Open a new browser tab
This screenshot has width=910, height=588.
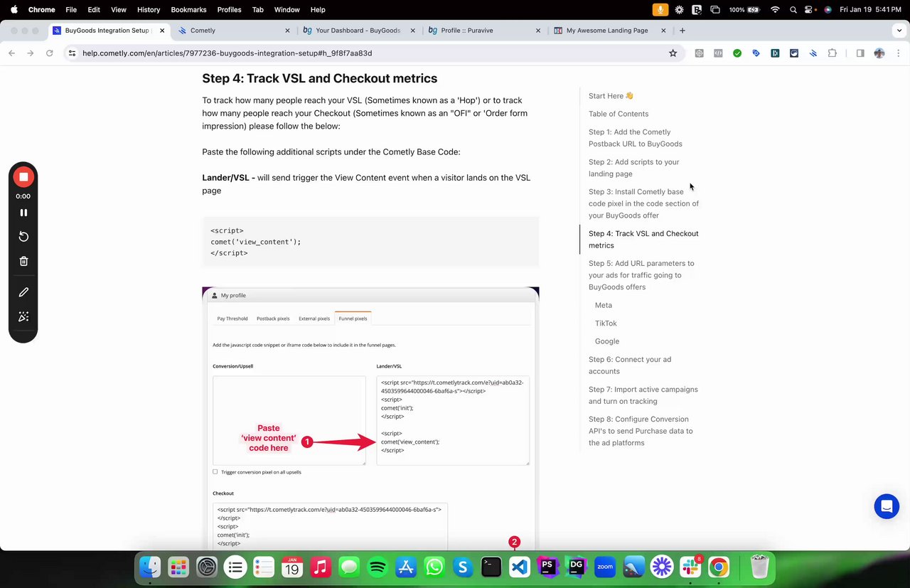[682, 31]
